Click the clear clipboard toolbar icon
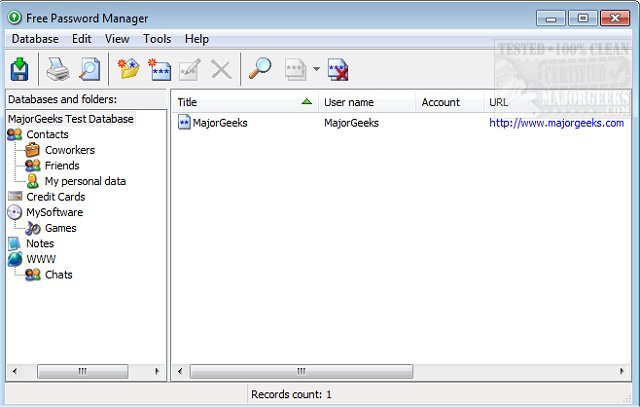This screenshot has height=407, width=640. point(338,69)
